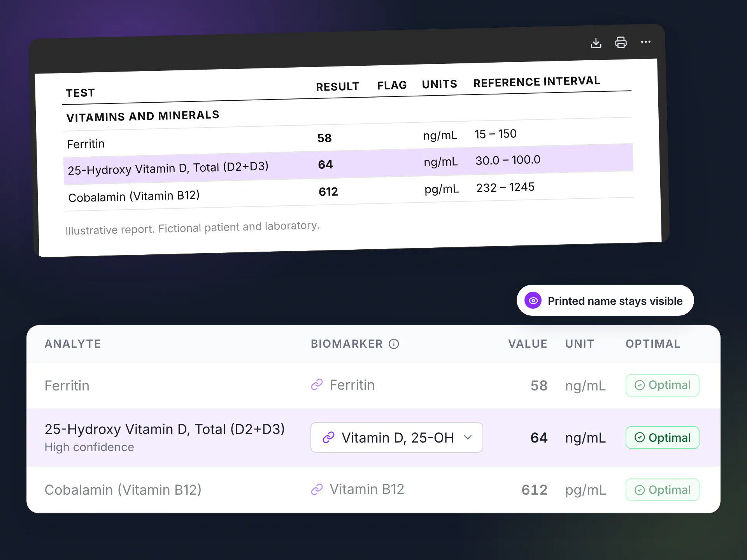The height and width of the screenshot is (560, 747).
Task: Click the 'Printed name stays visible' pill
Action: (x=605, y=301)
